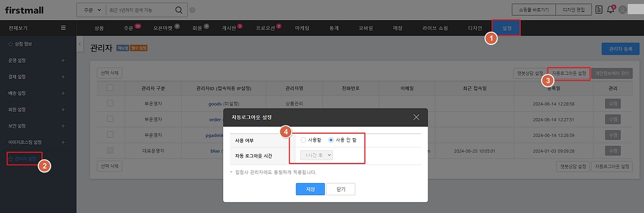Viewport: 644px width, 213px height.
Task: Open the notification bell icon
Action: [x=611, y=9]
